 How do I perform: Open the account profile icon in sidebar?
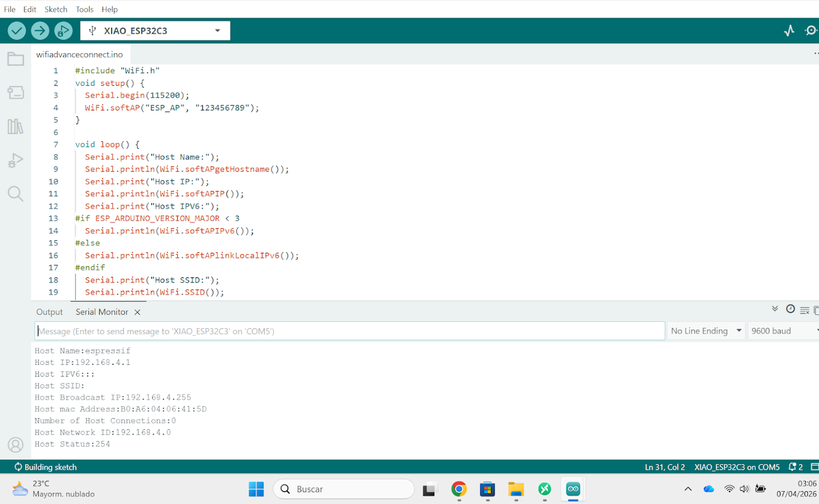pos(15,445)
